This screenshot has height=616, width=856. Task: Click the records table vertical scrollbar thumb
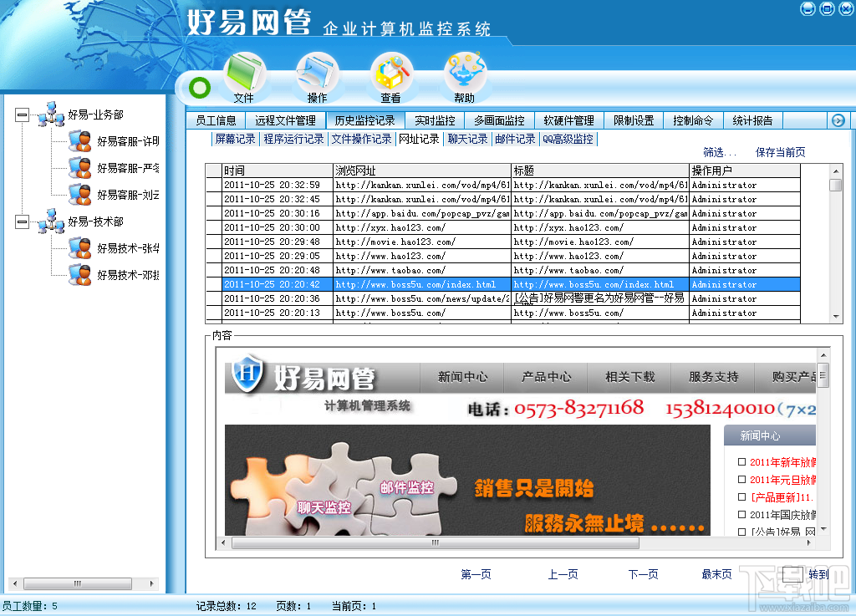(835, 186)
